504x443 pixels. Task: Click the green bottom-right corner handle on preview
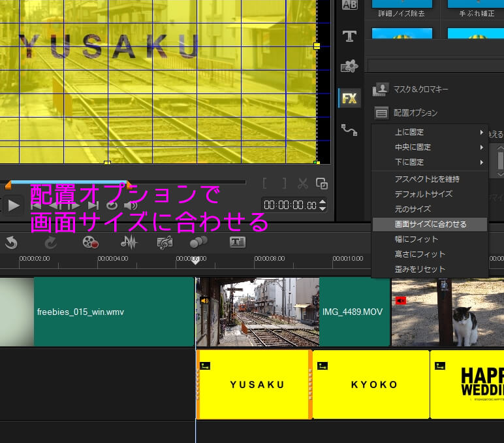tap(317, 163)
